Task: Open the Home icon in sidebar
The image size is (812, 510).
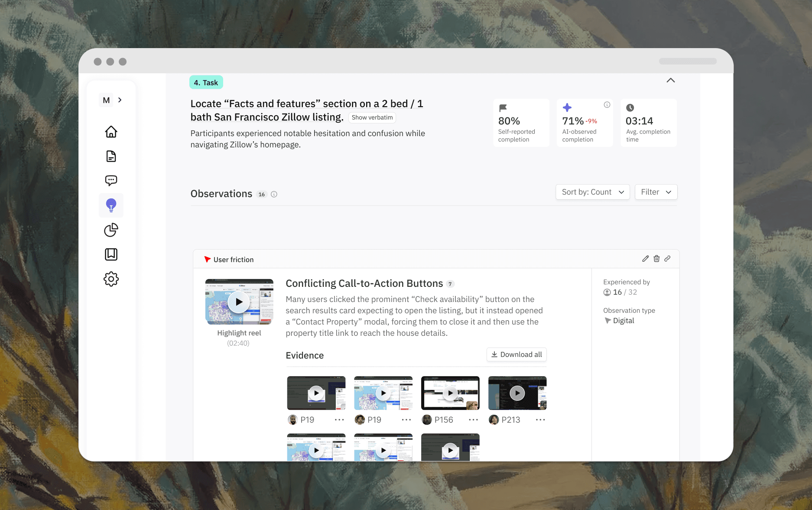Action: [x=111, y=132]
